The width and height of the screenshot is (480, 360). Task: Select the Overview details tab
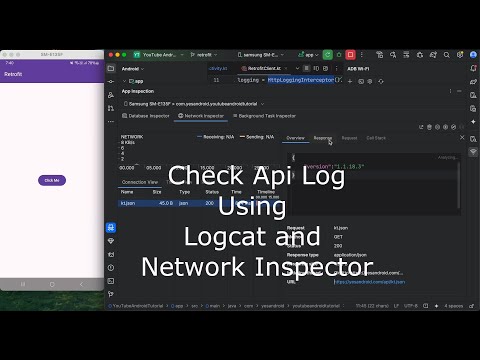(295, 138)
